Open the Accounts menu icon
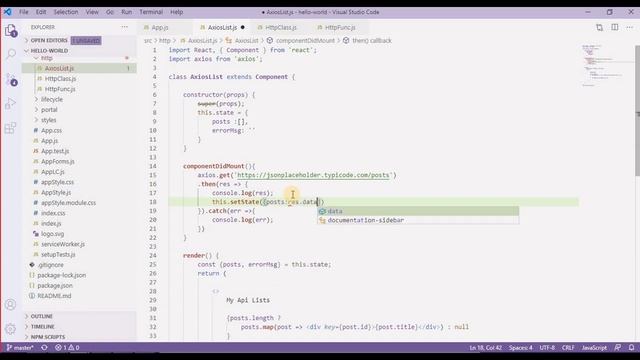This screenshot has width=640, height=360. [11, 304]
